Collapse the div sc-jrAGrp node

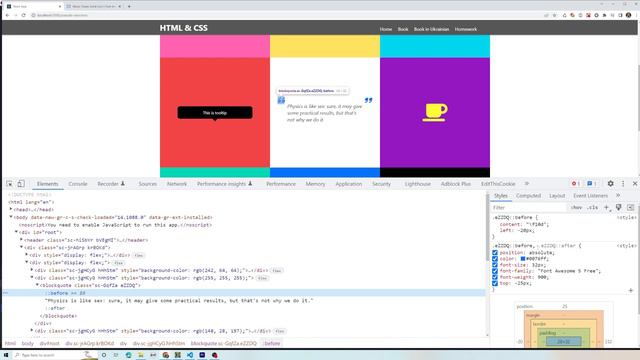22,247
